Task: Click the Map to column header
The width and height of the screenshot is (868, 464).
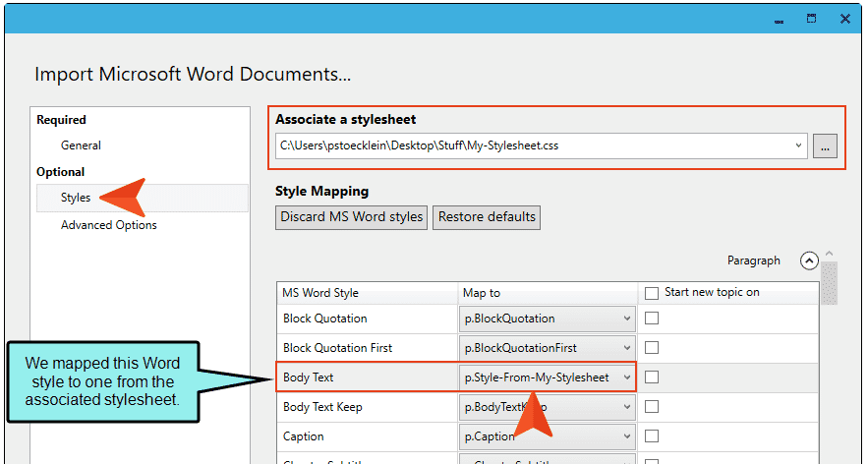Action: coord(549,293)
